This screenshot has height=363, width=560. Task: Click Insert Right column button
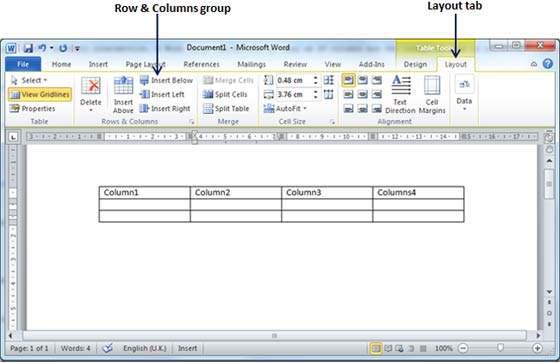pyautogui.click(x=165, y=108)
